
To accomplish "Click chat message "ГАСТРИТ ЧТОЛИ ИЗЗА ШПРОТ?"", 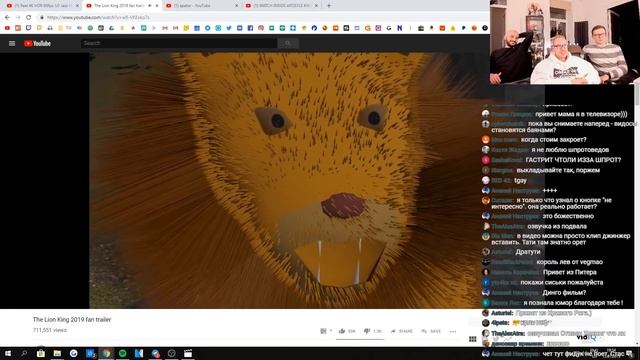I will click(573, 160).
